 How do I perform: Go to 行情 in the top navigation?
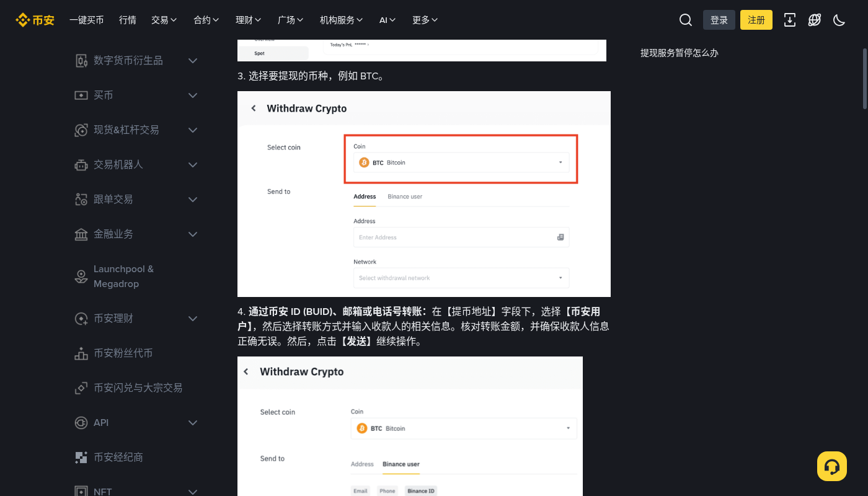click(128, 20)
